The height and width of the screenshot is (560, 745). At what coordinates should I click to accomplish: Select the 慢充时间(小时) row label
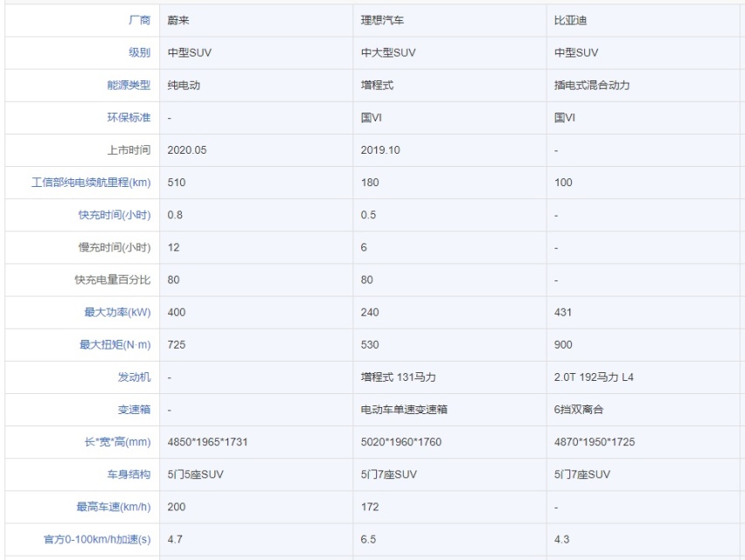pyautogui.click(x=114, y=248)
